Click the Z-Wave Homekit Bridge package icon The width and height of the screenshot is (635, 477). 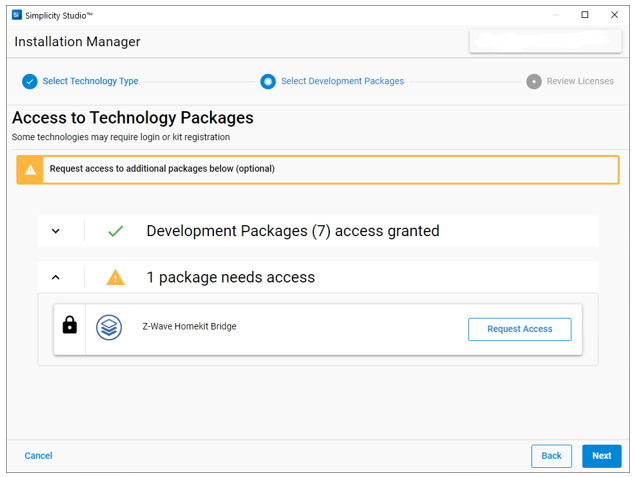(x=109, y=327)
